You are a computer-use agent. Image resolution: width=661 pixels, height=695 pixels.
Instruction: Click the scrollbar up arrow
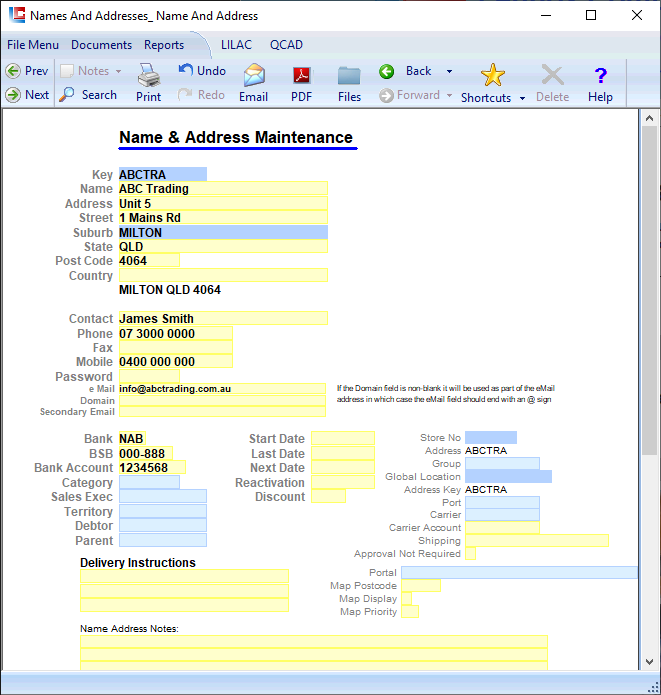[649, 118]
